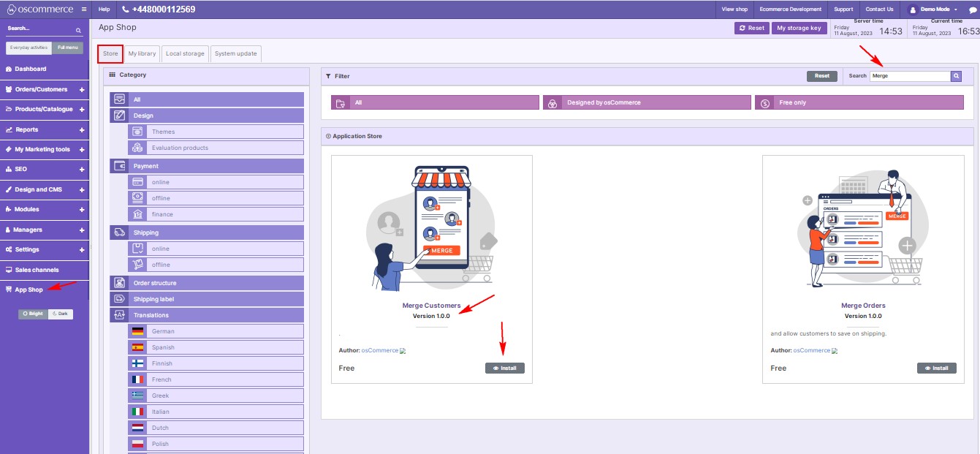Screen dimensions: 980x454
Task: Click the Shipping truck category icon
Action: [119, 232]
